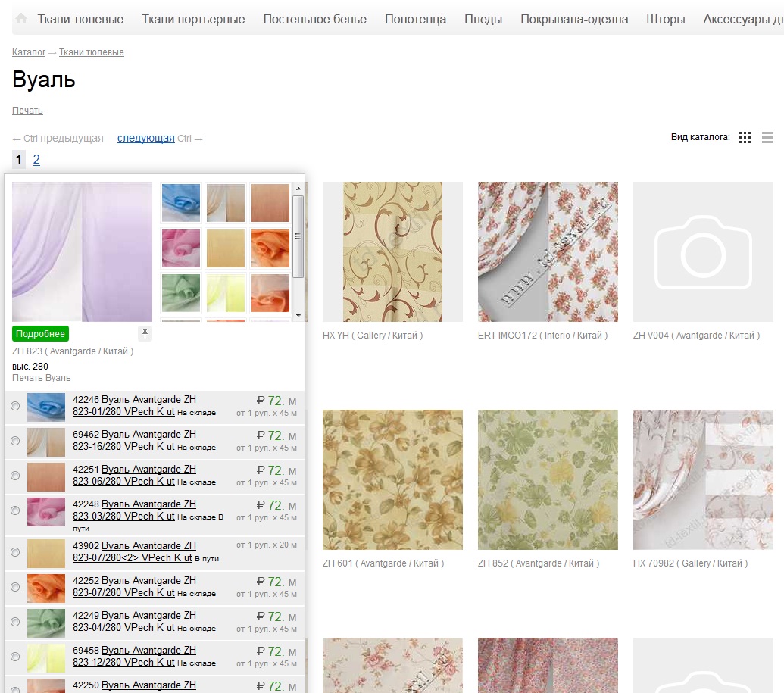Open the Пледы menu
This screenshot has width=784, height=693.
[x=483, y=19]
